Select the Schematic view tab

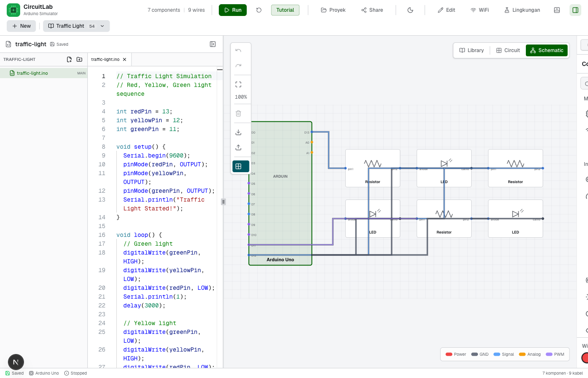click(547, 50)
